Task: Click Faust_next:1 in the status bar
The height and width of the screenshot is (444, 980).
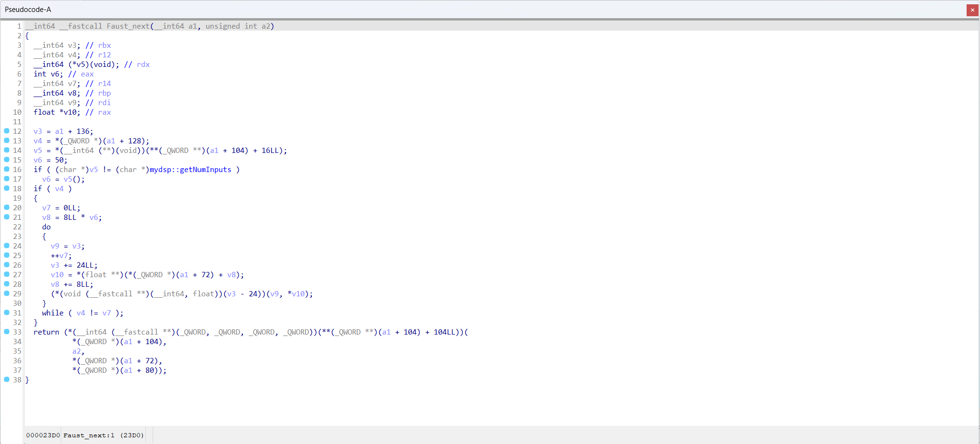Action: point(89,435)
